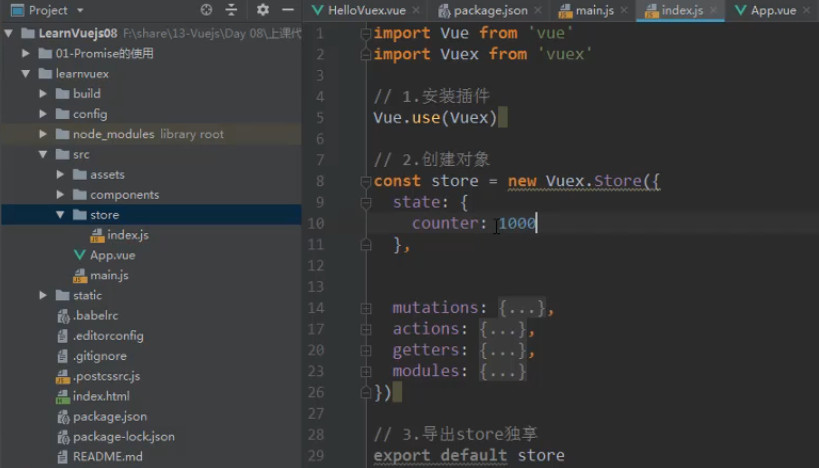Screen dimensions: 819x468
Task: Collapse the src folder arrow
Action: click(43, 154)
